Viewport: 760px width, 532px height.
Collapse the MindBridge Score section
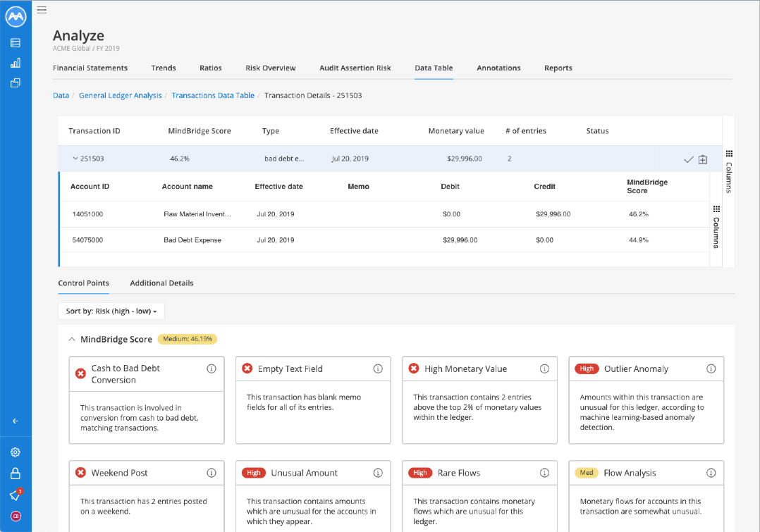point(72,339)
